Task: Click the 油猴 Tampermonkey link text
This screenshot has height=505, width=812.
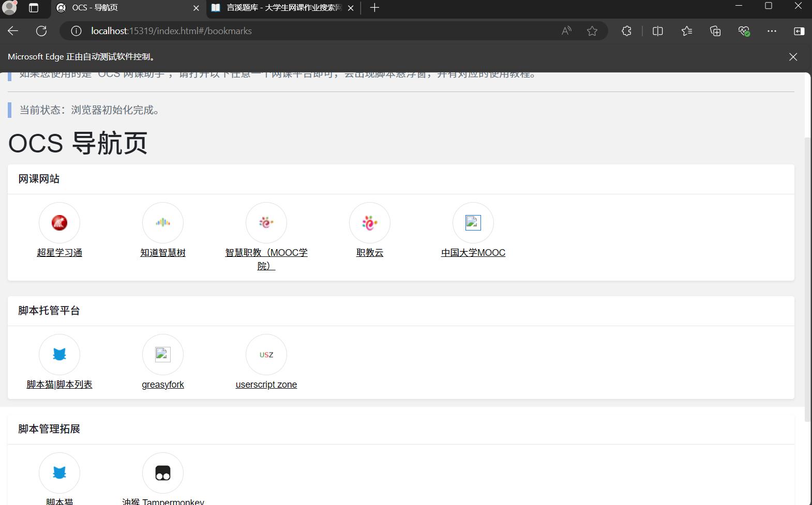Action: click(x=163, y=501)
